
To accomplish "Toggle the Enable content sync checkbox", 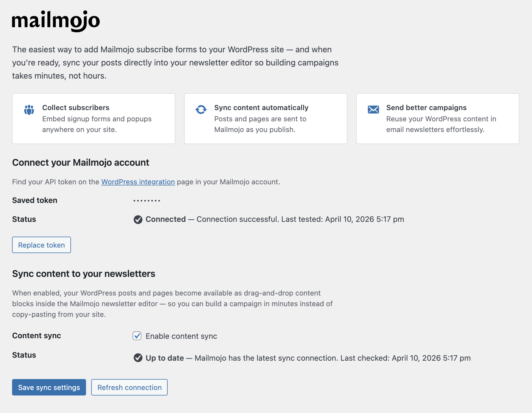I will pos(137,336).
